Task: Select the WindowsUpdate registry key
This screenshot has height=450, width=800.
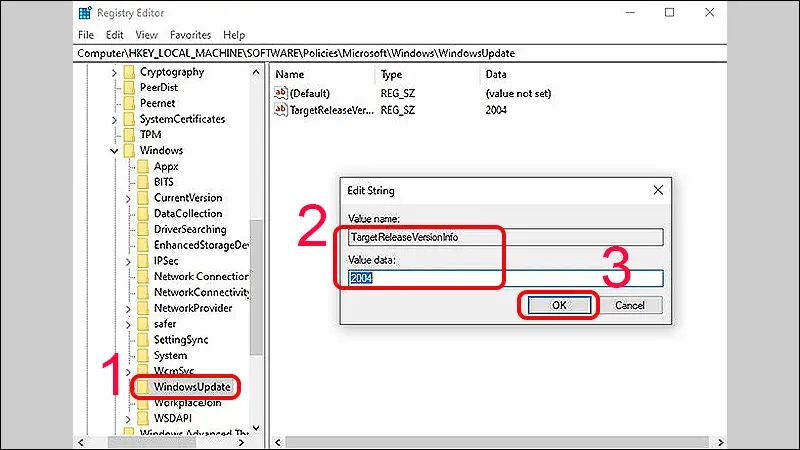Action: (x=190, y=387)
